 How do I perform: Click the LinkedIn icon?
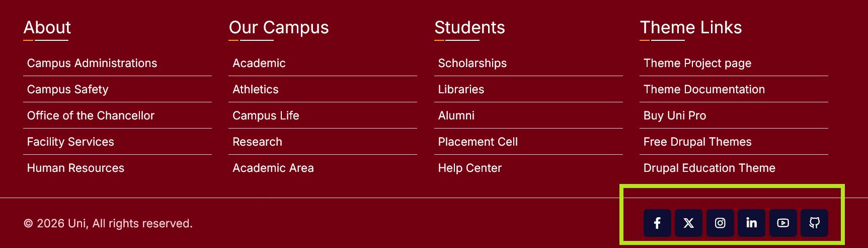point(751,223)
